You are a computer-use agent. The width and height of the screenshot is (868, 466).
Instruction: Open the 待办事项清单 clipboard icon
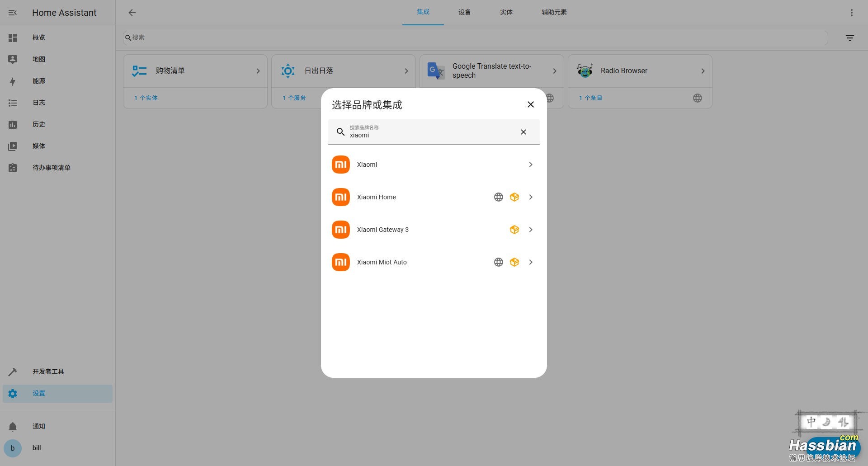[13, 168]
